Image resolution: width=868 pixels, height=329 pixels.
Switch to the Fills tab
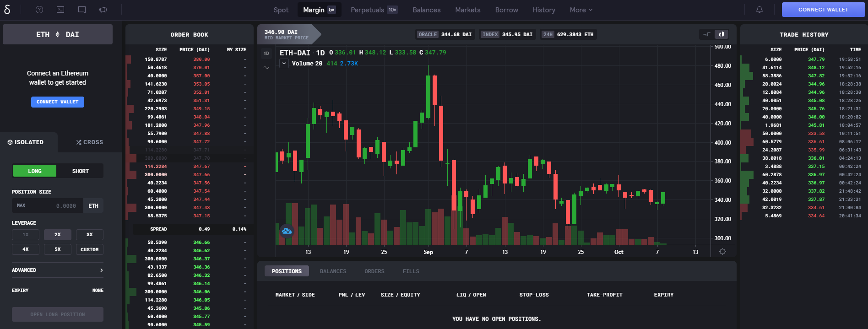[411, 271]
